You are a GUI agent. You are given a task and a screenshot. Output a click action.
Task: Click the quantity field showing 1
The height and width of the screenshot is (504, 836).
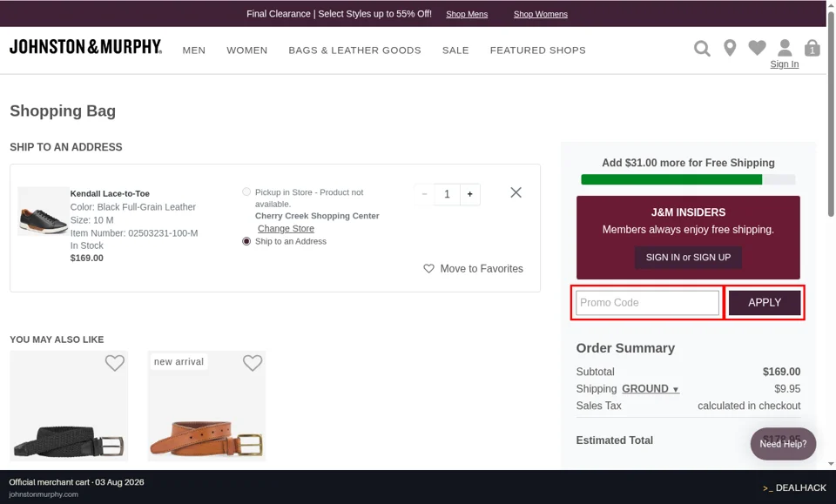447,194
